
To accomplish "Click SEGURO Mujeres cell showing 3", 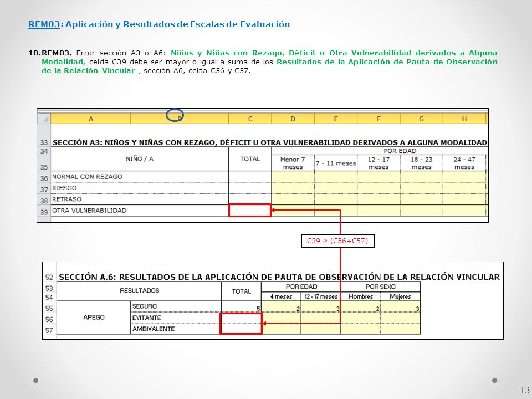I will 400,306.
